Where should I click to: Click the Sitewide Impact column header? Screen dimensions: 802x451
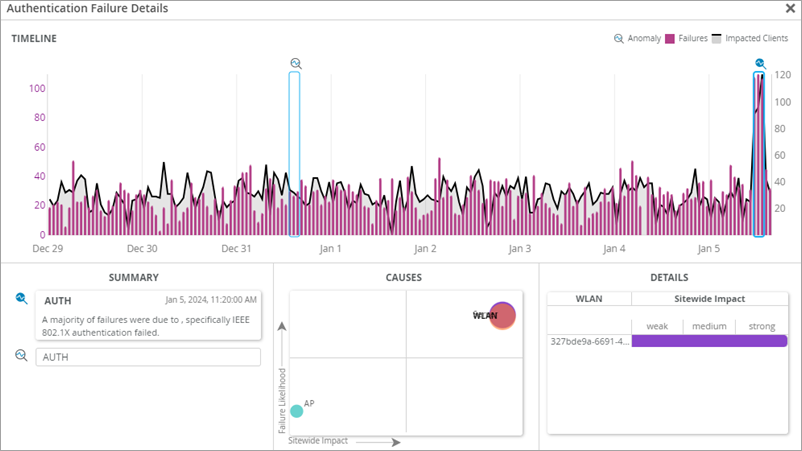pos(709,299)
